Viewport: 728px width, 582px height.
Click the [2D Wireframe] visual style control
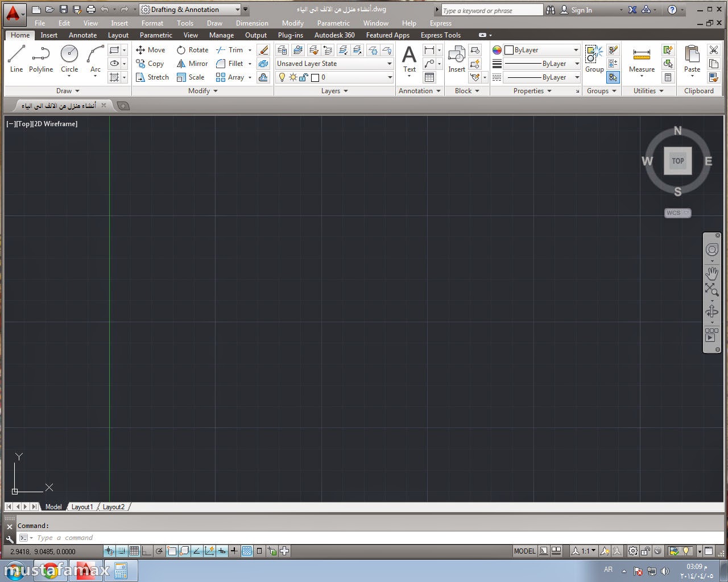pos(55,124)
